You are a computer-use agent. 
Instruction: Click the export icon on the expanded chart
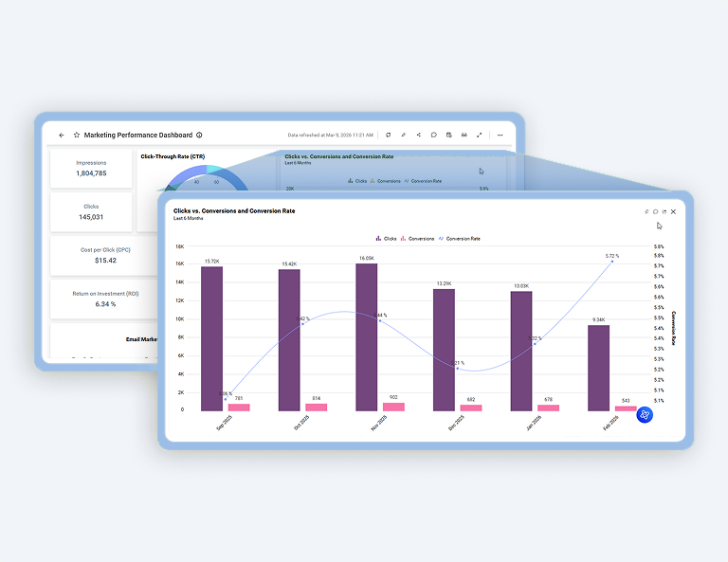pos(664,211)
